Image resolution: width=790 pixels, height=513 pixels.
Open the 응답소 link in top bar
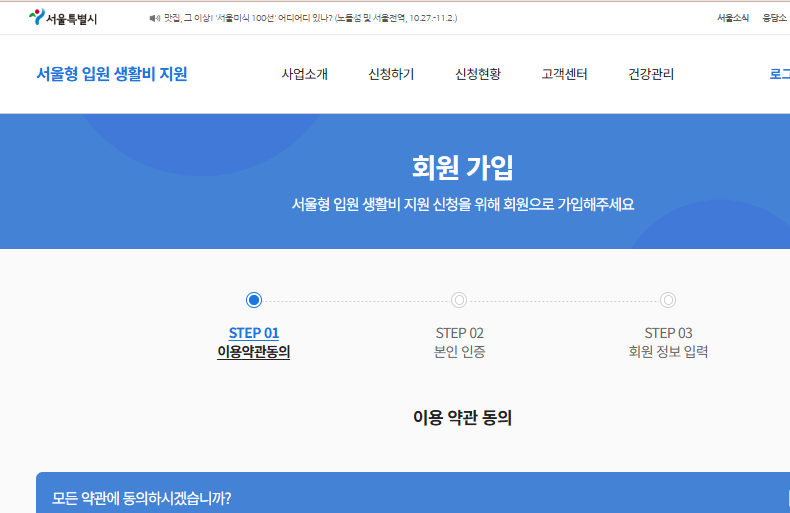(774, 18)
